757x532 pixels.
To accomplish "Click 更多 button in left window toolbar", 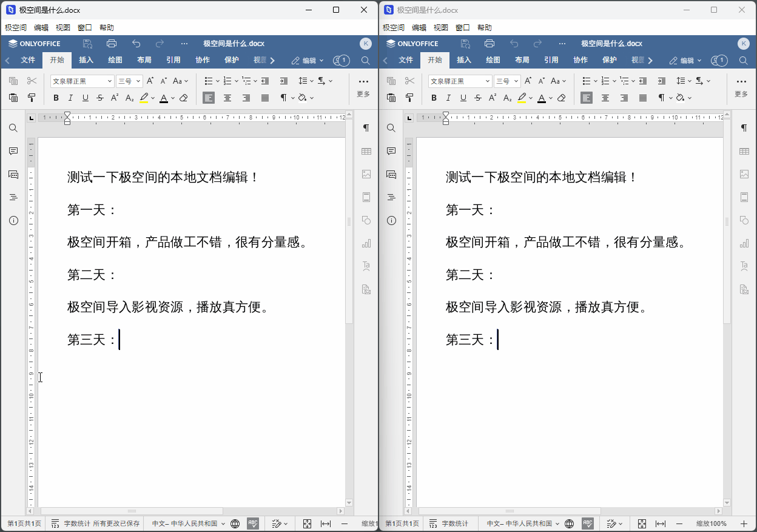I will (x=363, y=87).
